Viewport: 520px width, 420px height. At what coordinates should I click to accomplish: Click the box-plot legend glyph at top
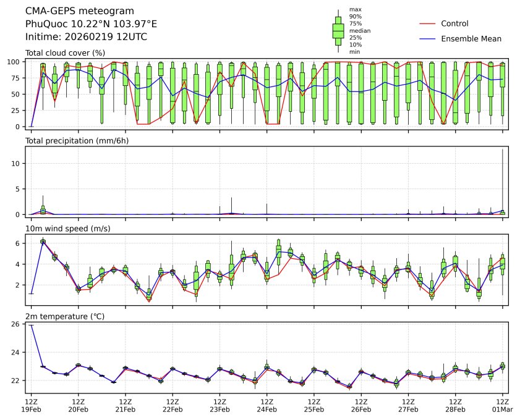338,30
